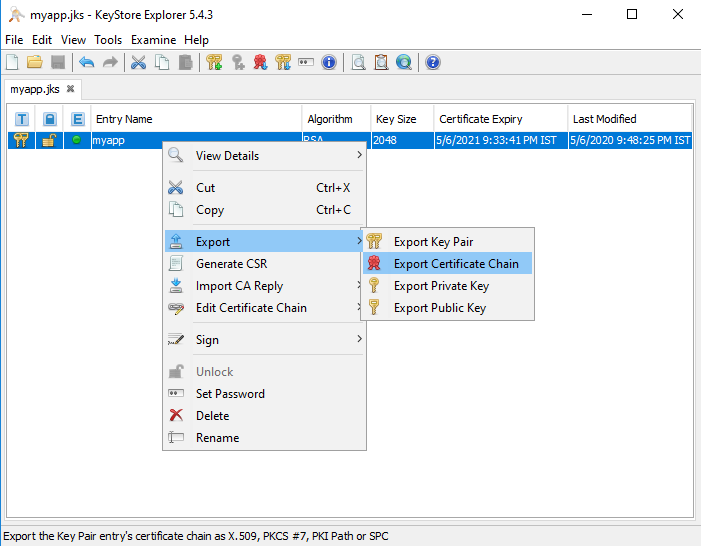This screenshot has height=546, width=701.
Task: Sort by Algorithm column header
Action: click(x=336, y=119)
